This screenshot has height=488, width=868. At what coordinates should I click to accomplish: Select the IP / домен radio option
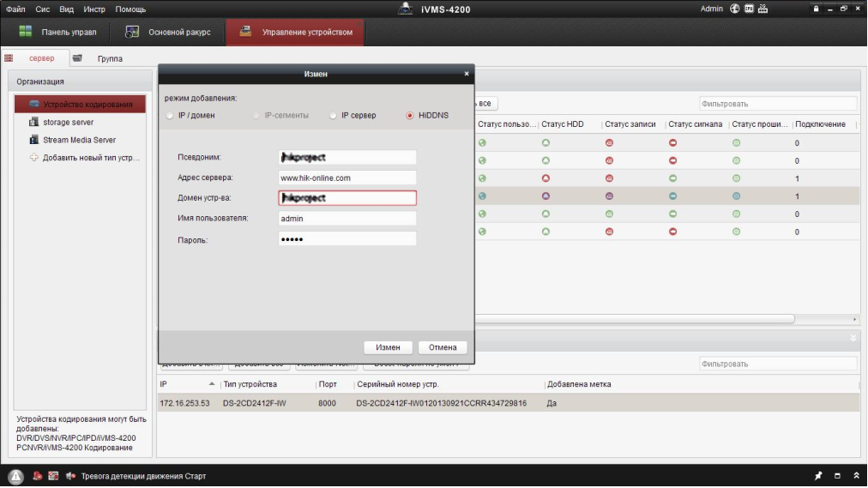(x=170, y=116)
